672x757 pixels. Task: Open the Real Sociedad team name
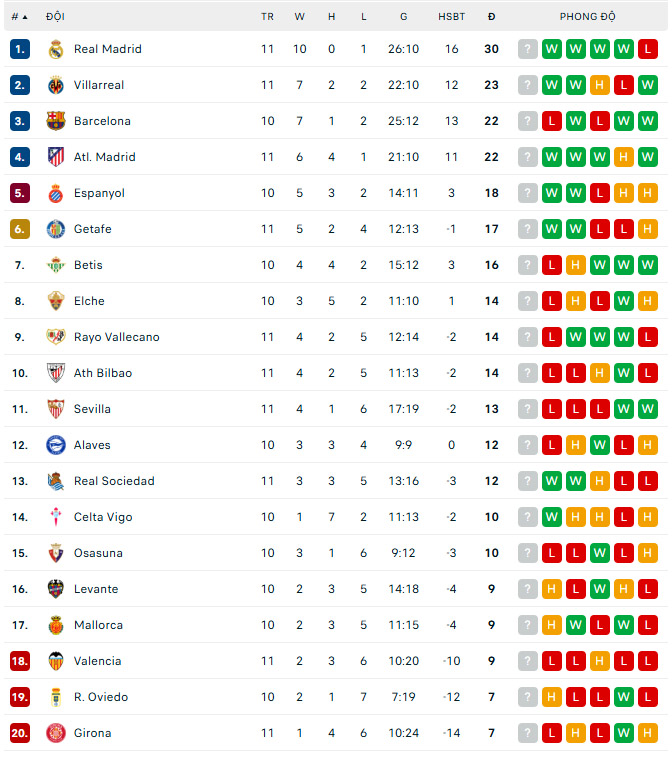click(114, 481)
